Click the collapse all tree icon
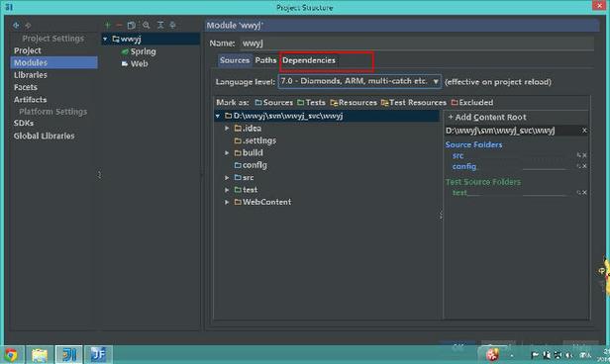This screenshot has height=364, width=610. pos(172,25)
